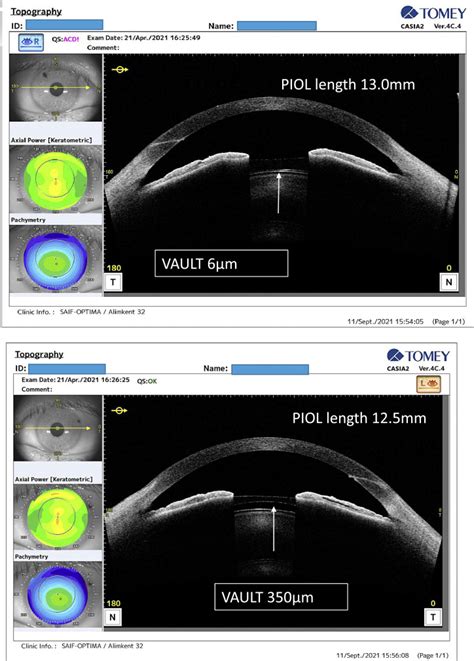Image resolution: width=474 pixels, height=661 pixels.
Task: Click the Ver.4C.4 text in the right eye report
Action: click(x=447, y=26)
